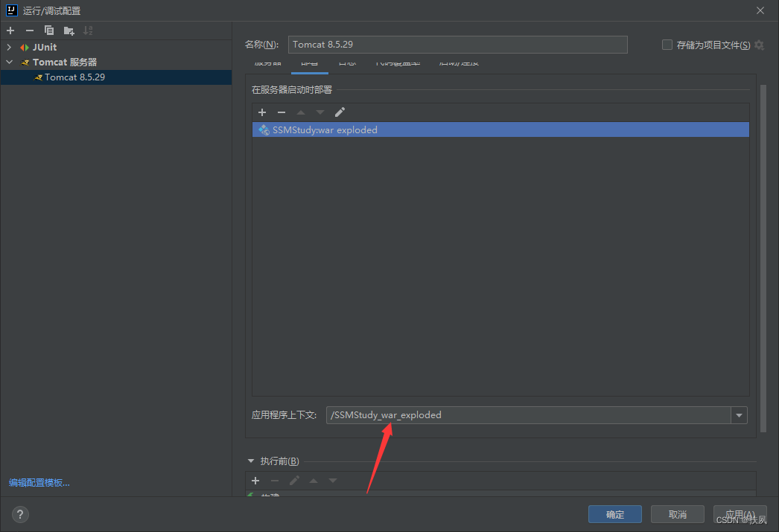Remove the selected deployment artifact
The image size is (779, 532).
pos(282,112)
